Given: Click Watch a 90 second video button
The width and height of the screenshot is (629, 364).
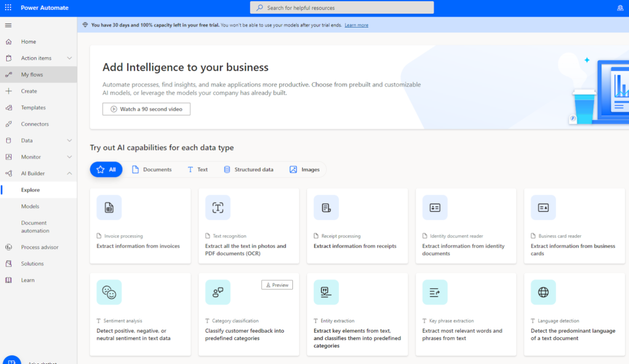Looking at the screenshot, I should [x=146, y=109].
